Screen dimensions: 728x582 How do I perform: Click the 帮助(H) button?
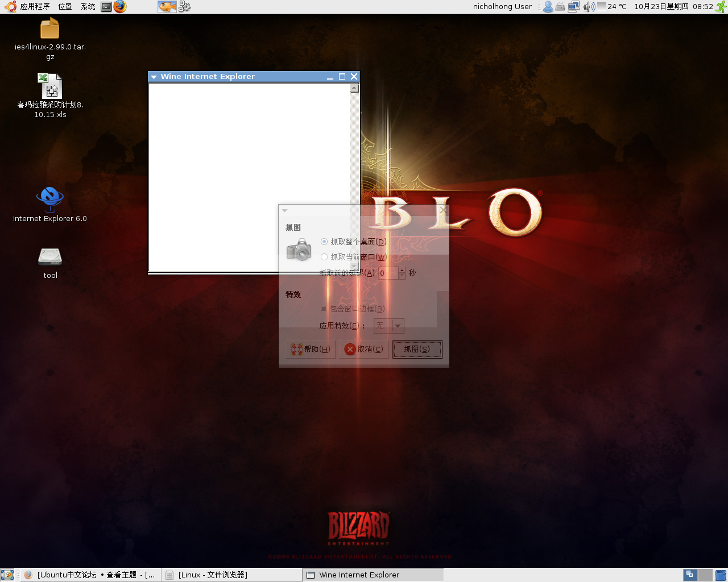[311, 349]
